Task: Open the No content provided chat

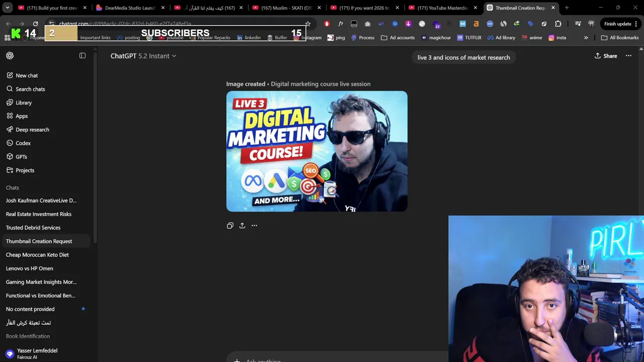Action: [45, 309]
